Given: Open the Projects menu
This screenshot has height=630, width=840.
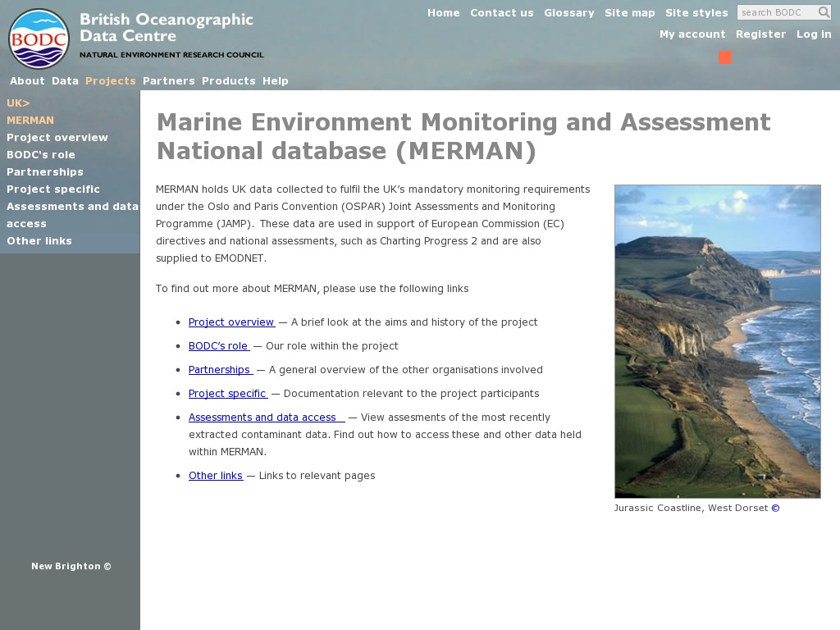Looking at the screenshot, I should tap(111, 81).
